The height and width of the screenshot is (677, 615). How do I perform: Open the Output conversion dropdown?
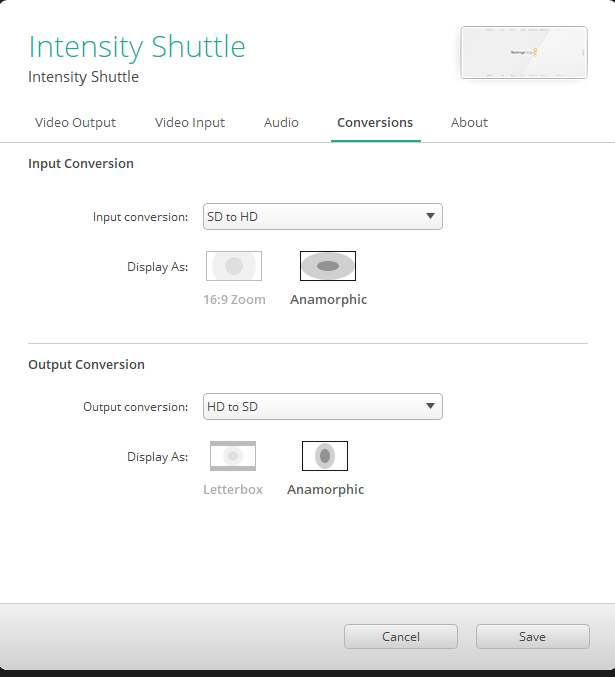[323, 406]
